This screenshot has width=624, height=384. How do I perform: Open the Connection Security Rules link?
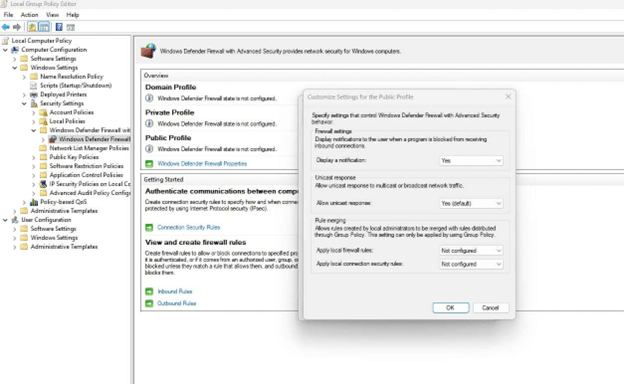pos(189,228)
